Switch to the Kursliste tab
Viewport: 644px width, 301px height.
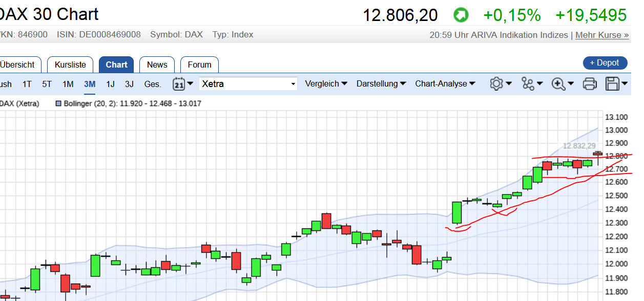tap(70, 64)
